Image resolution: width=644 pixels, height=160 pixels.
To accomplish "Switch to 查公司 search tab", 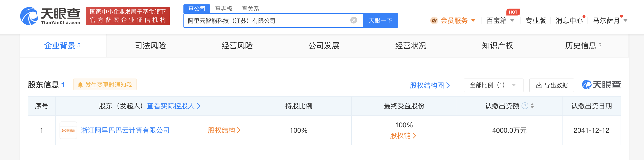I will 197,9.
